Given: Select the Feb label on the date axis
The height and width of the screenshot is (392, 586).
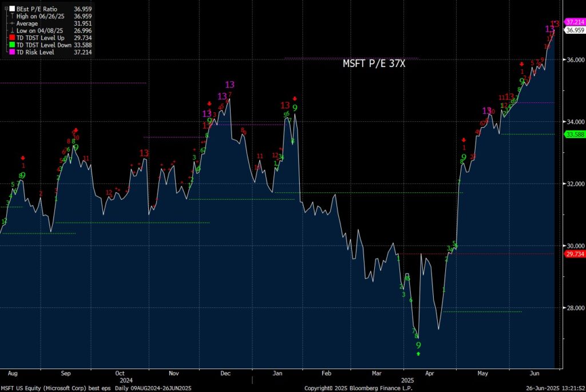Looking at the screenshot, I should click(326, 373).
